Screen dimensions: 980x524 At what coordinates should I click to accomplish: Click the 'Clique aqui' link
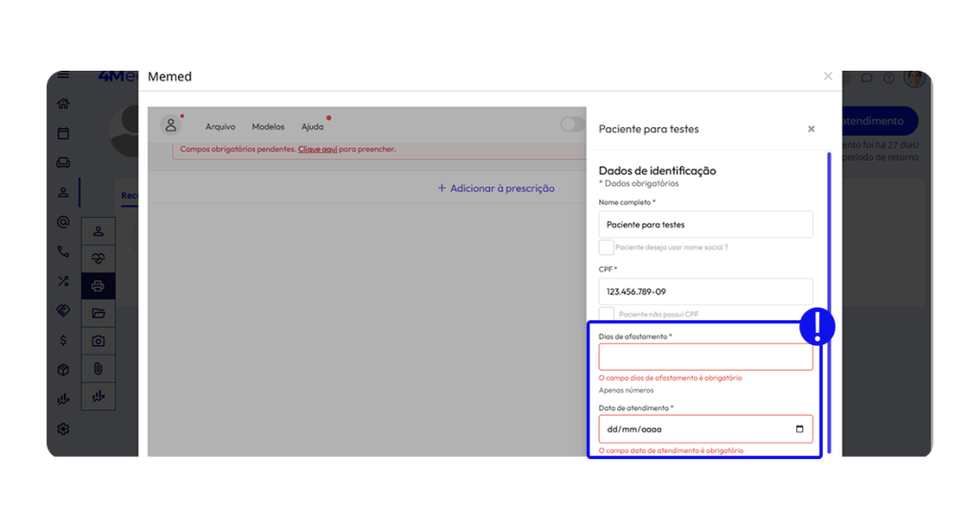coord(317,150)
